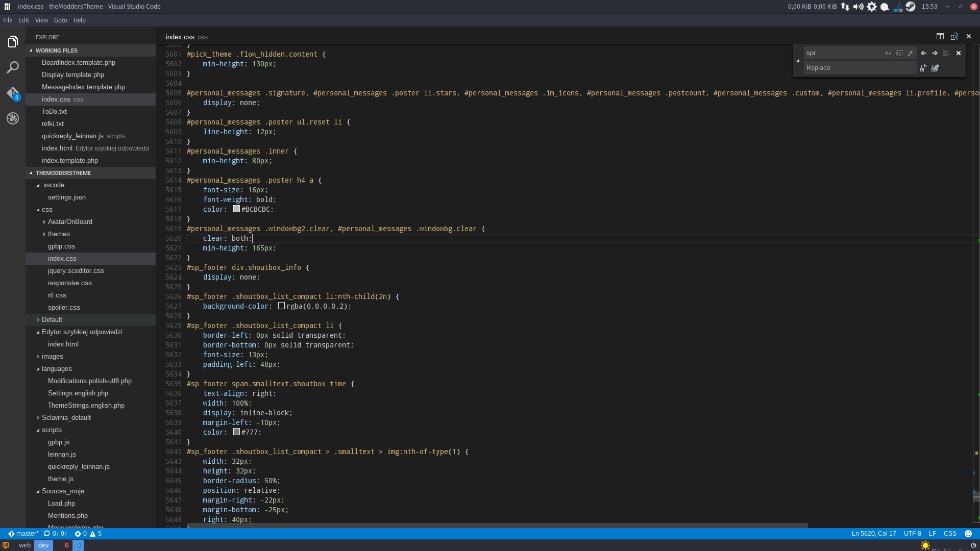The width and height of the screenshot is (980, 551).
Task: Click the #BCBCBC color swatch
Action: coord(236,209)
